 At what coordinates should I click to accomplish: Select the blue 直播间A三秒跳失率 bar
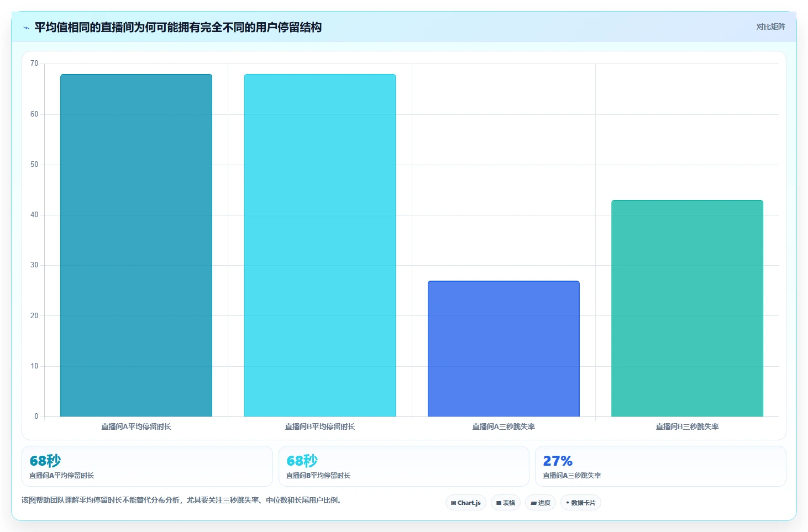503,349
